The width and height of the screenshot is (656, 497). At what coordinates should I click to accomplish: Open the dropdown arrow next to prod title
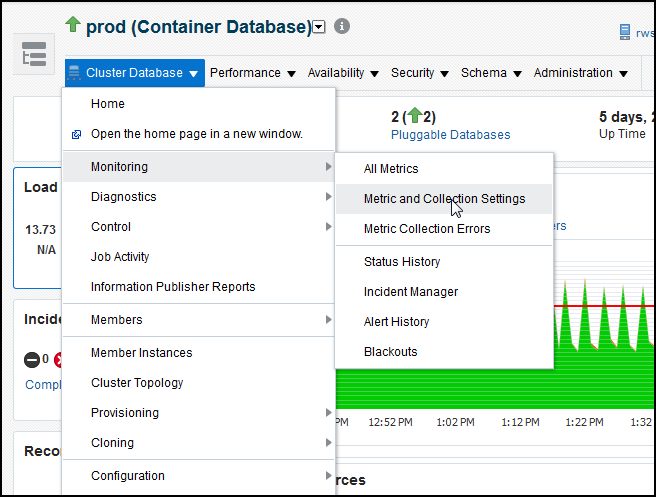[x=319, y=28]
